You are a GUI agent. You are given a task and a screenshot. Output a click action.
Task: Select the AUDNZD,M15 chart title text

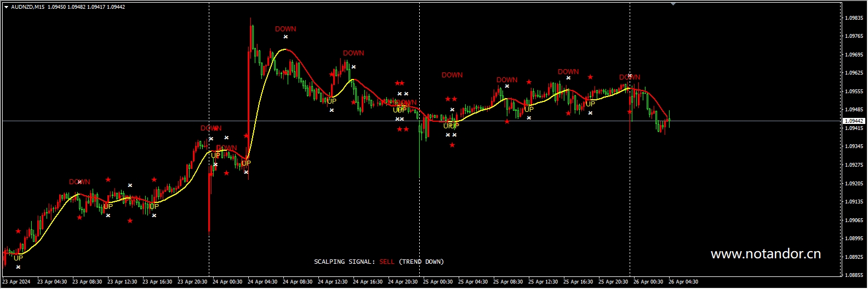28,7
